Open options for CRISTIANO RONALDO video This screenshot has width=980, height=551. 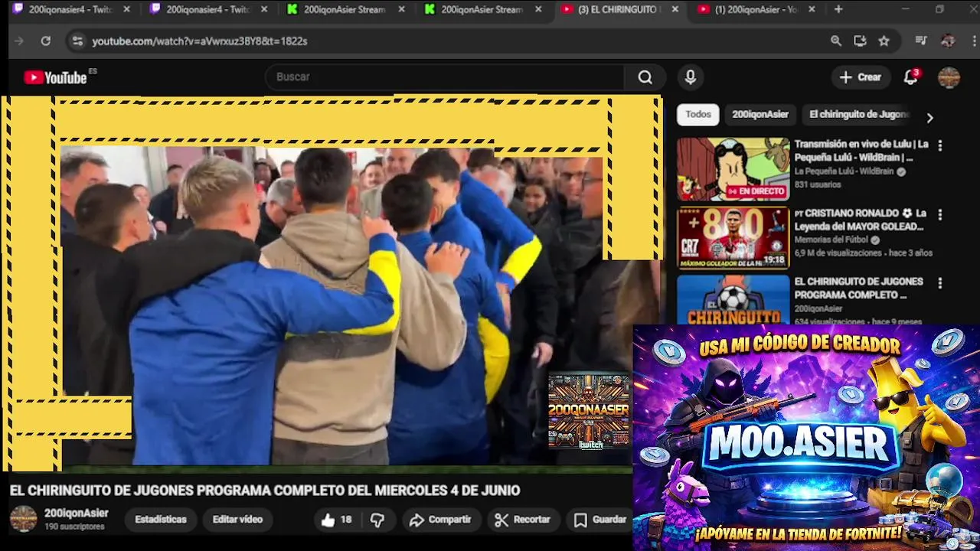click(940, 214)
